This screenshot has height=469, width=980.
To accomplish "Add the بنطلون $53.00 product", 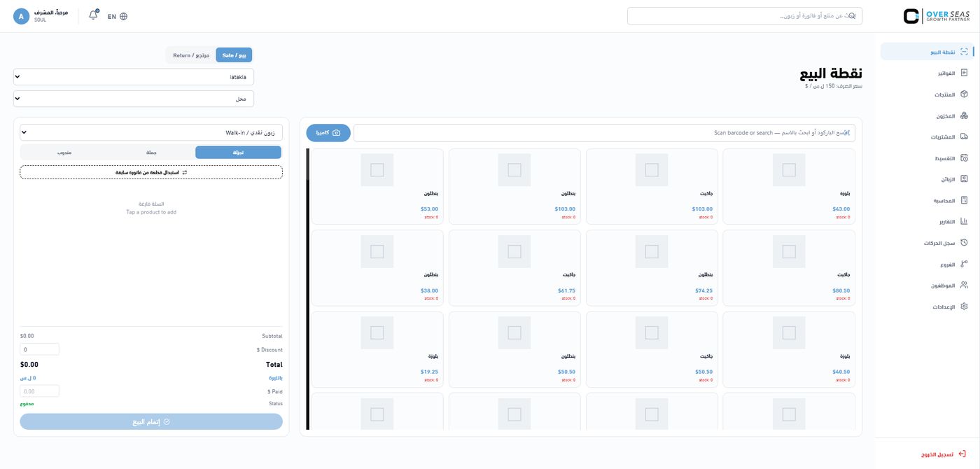I will [377, 186].
